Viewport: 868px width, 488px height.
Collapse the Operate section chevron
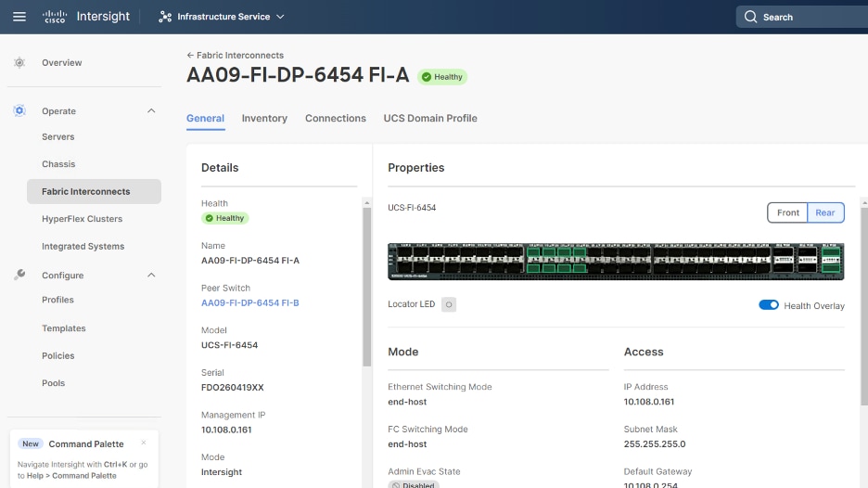[151, 110]
